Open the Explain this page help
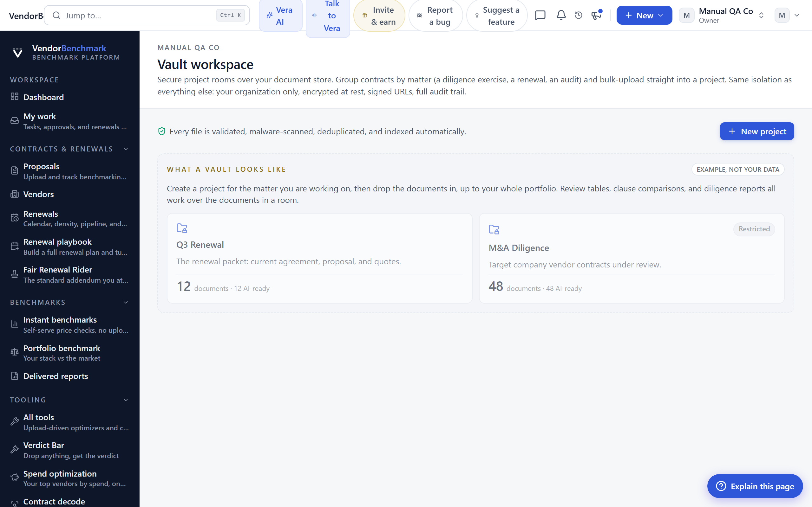Image resolution: width=812 pixels, height=507 pixels. pos(755,486)
